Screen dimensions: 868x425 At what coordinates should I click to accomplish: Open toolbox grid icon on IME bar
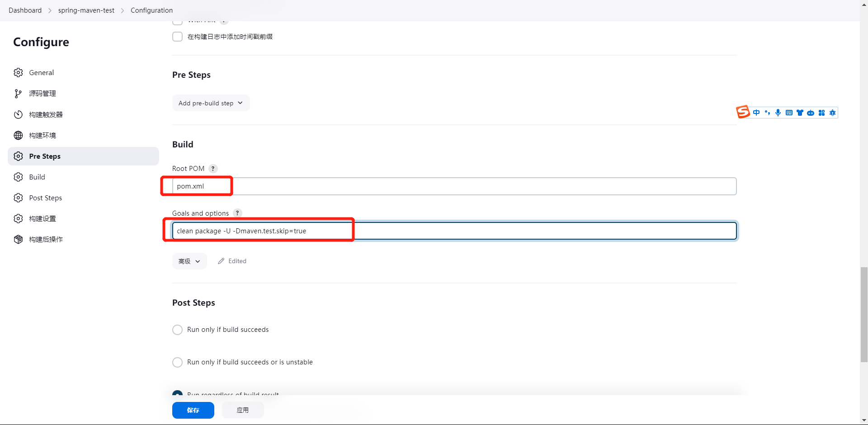pos(821,113)
